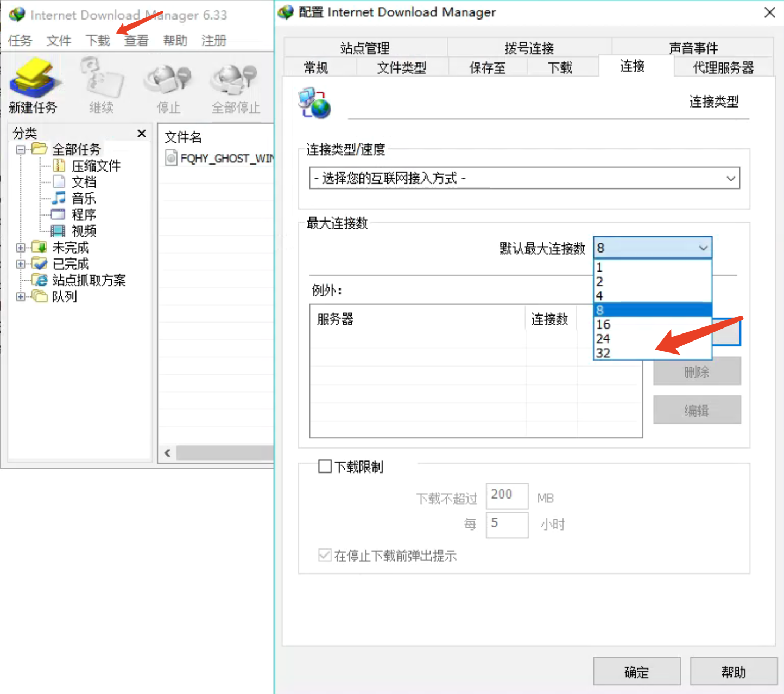The width and height of the screenshot is (784, 694).
Task: Collapse the 全部任务 tree node
Action: [21, 149]
